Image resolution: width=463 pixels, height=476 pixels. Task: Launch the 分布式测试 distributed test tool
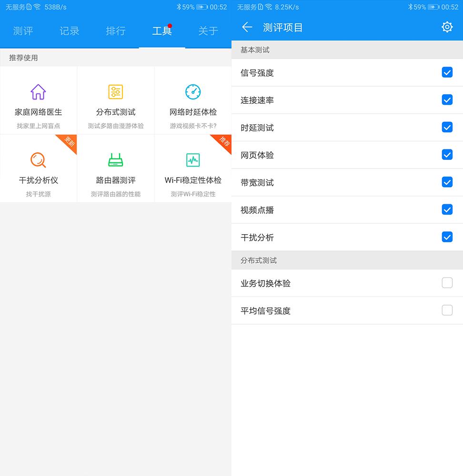(116, 100)
